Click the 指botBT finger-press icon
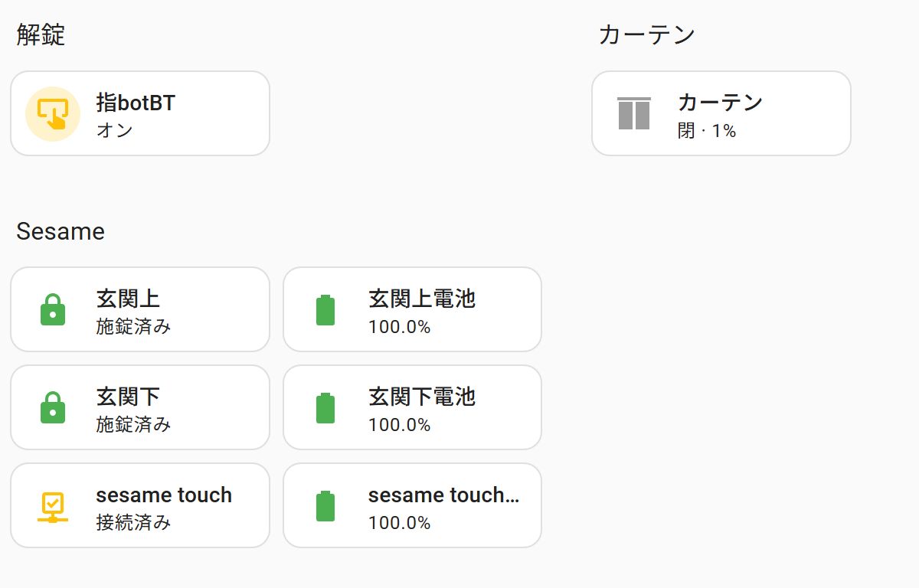The width and height of the screenshot is (919, 588). pos(53,114)
